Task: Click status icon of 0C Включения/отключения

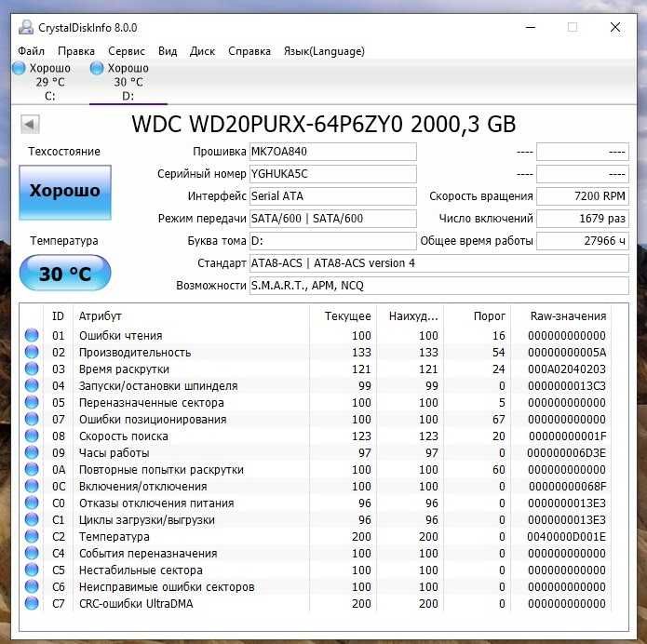Action: pyautogui.click(x=32, y=486)
